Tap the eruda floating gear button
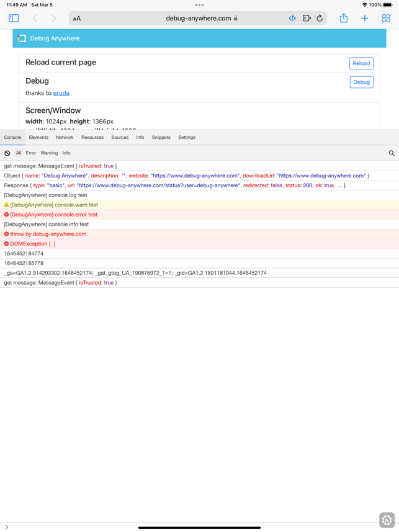The width and height of the screenshot is (399, 532). (x=387, y=520)
